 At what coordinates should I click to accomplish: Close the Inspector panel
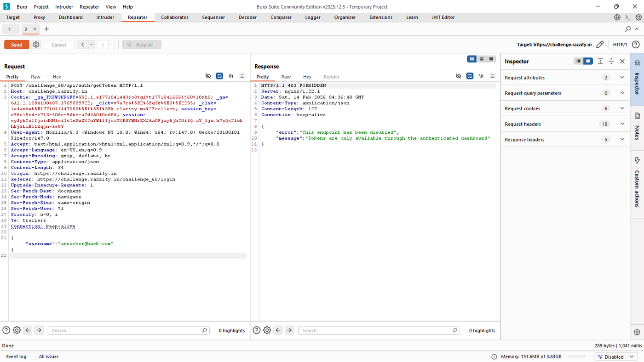622,61
